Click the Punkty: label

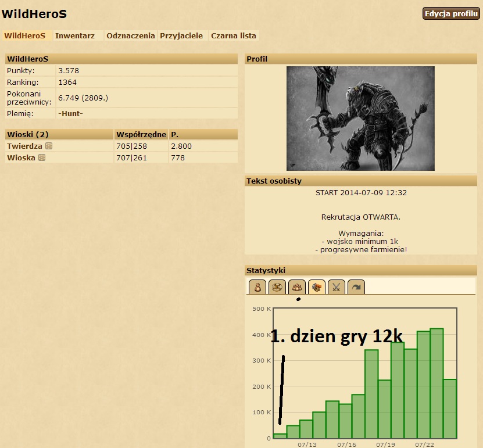(x=21, y=70)
